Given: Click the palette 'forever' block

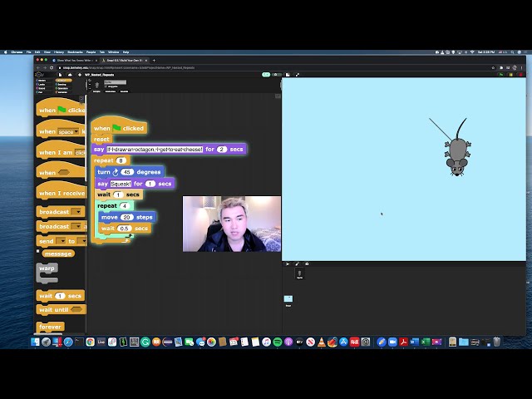Looking at the screenshot, I should coord(50,327).
